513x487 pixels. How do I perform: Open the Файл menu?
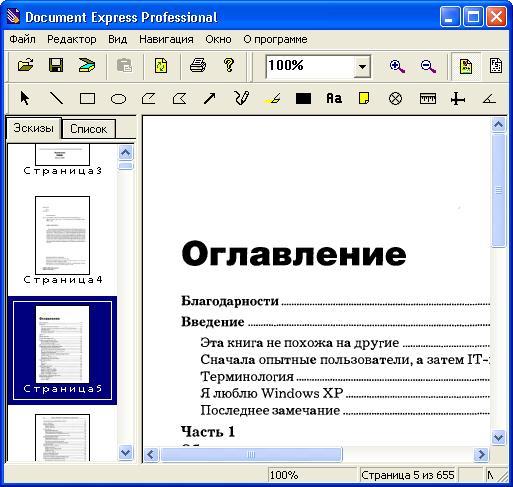pyautogui.click(x=23, y=39)
